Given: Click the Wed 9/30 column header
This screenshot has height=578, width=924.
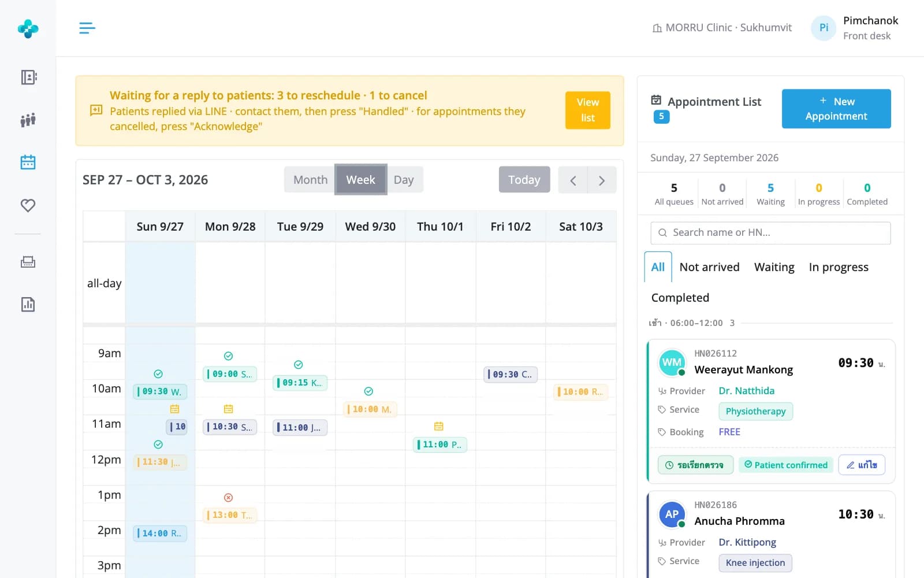Looking at the screenshot, I should click(370, 227).
